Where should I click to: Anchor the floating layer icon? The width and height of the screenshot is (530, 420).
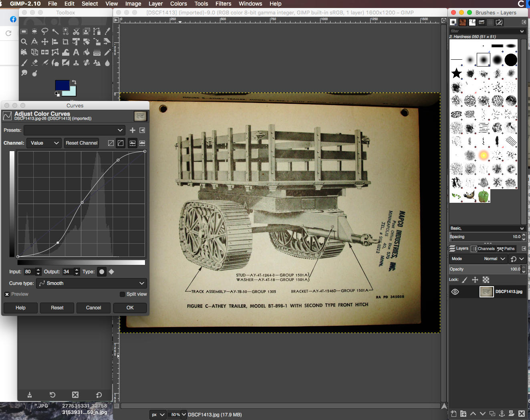point(502,414)
